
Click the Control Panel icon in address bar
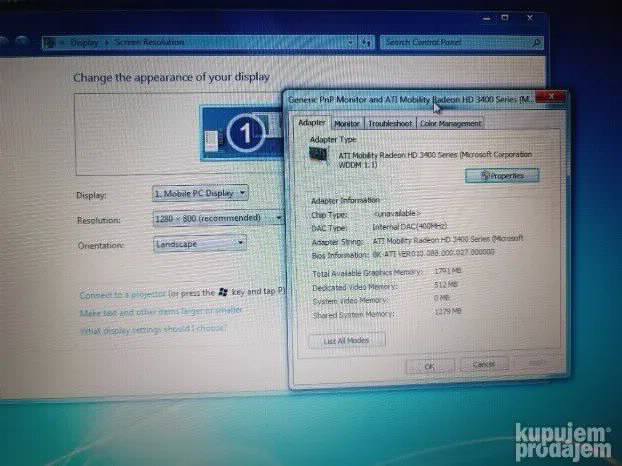click(50, 42)
